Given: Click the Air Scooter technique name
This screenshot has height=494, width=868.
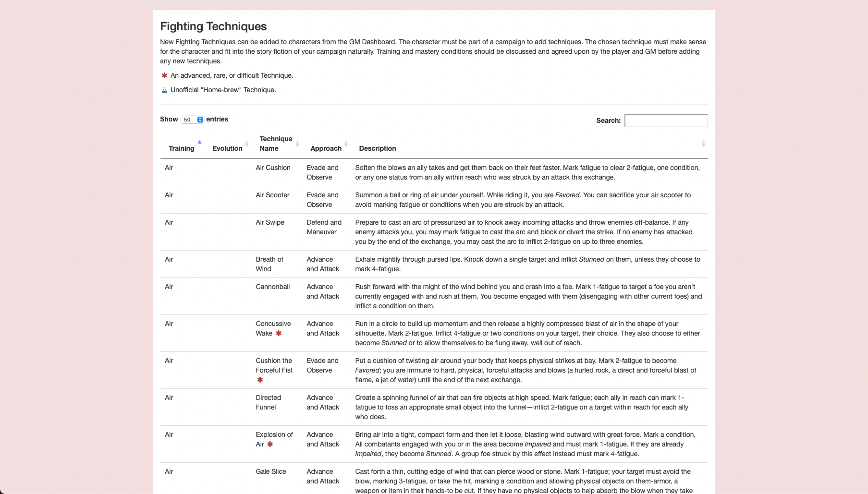Looking at the screenshot, I should click(x=272, y=195).
